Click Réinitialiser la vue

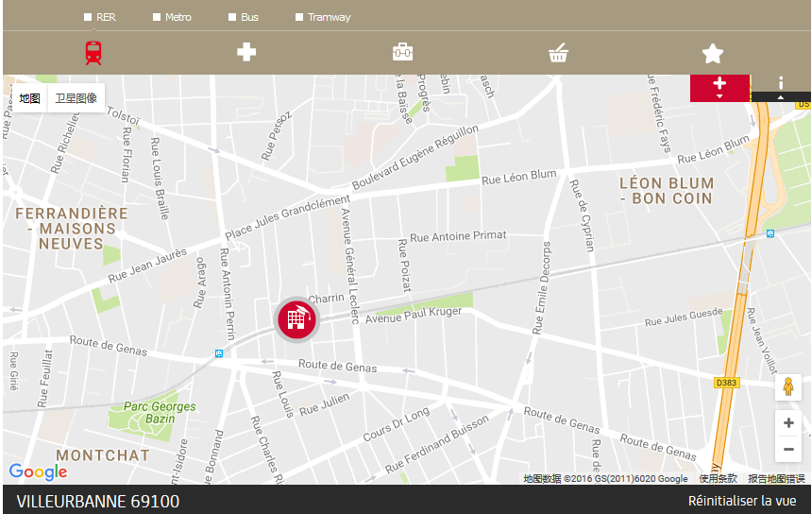(742, 501)
